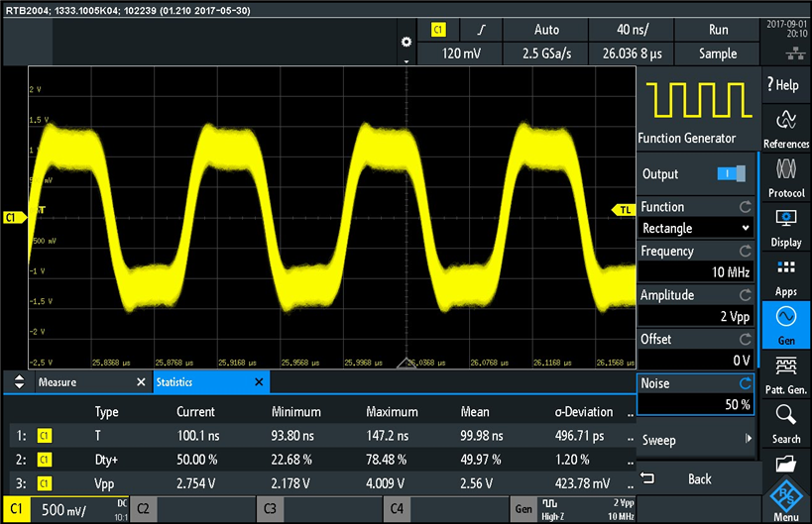
Task: Open the Run acquisition state control
Action: [x=717, y=31]
